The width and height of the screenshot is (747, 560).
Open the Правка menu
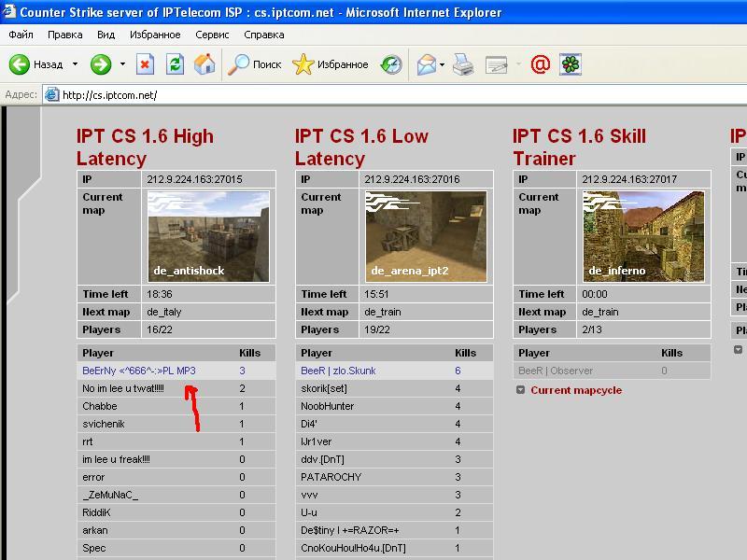click(x=64, y=35)
